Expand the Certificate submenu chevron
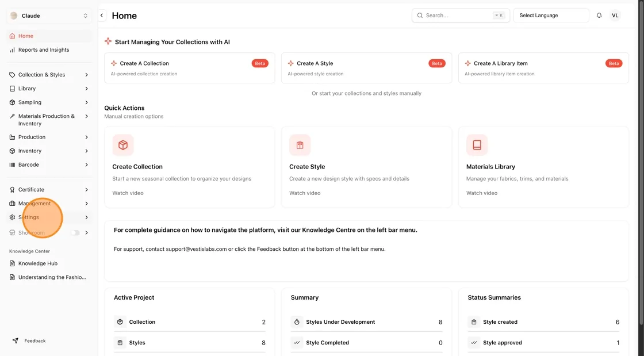This screenshot has height=356, width=644. pos(87,190)
